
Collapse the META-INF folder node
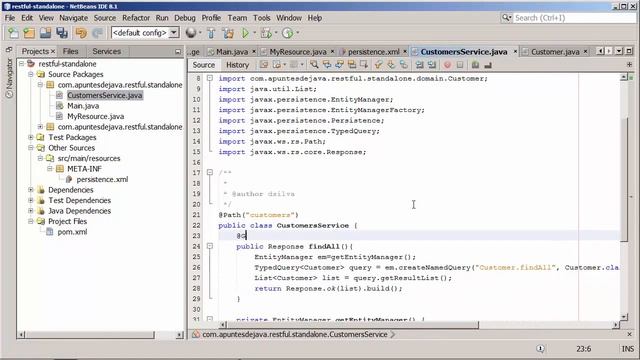(x=50, y=169)
